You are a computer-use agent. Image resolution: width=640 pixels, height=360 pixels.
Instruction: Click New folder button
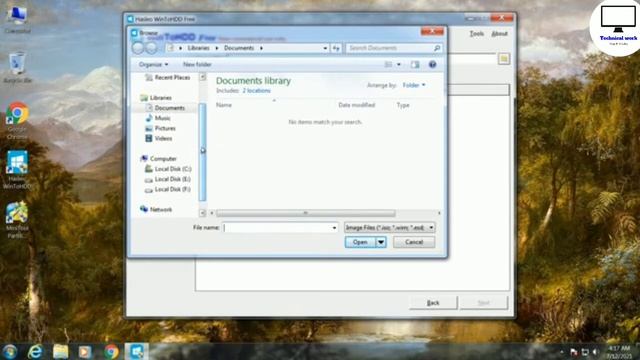(x=197, y=64)
